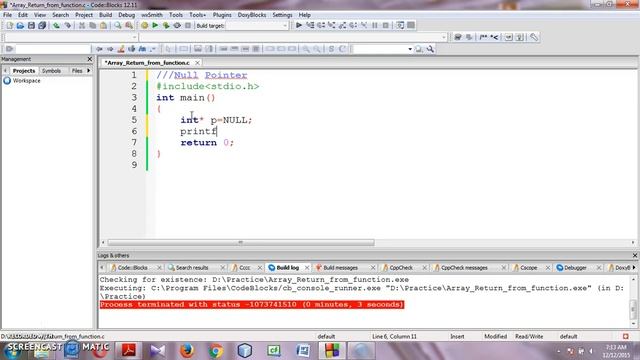Click the New file toolbar icon
This screenshot has height=360, width=640.
coord(9,25)
